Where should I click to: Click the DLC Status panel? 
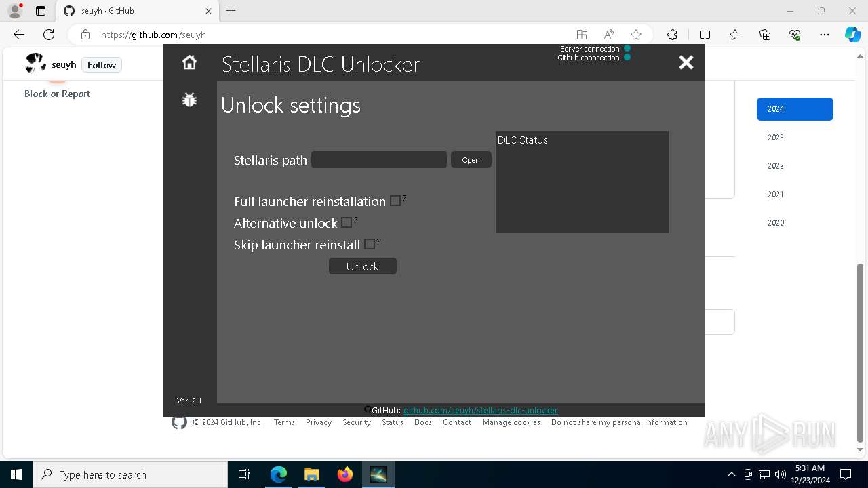pyautogui.click(x=582, y=182)
